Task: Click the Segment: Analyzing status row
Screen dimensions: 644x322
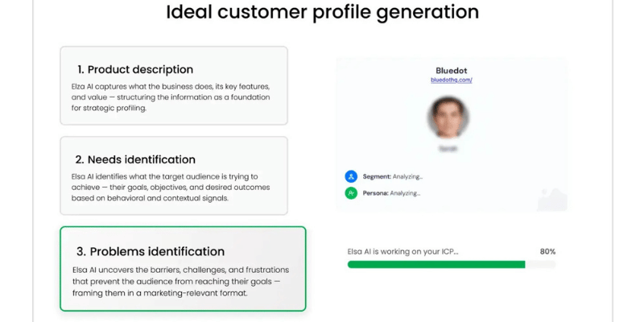Action: coord(384,176)
